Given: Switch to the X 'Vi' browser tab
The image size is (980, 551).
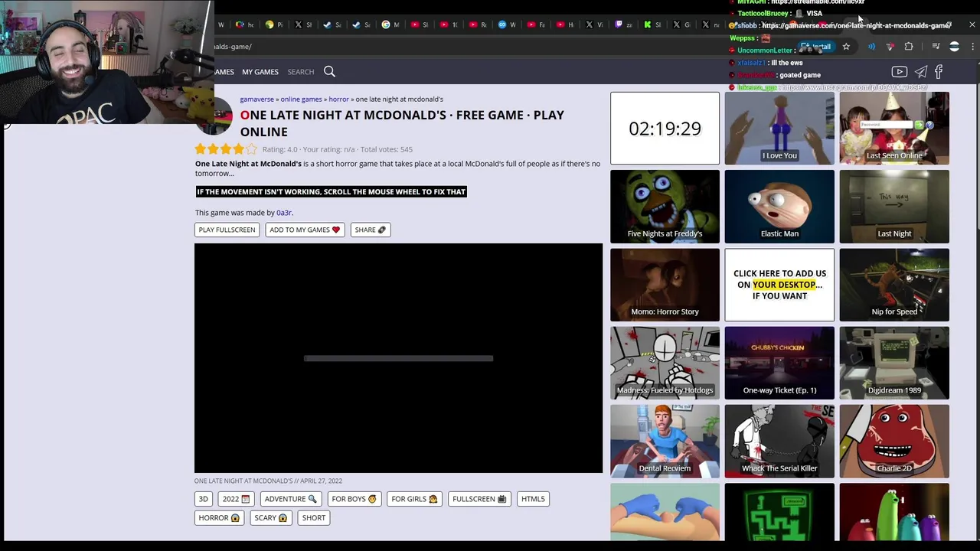Looking at the screenshot, I should [x=595, y=24].
